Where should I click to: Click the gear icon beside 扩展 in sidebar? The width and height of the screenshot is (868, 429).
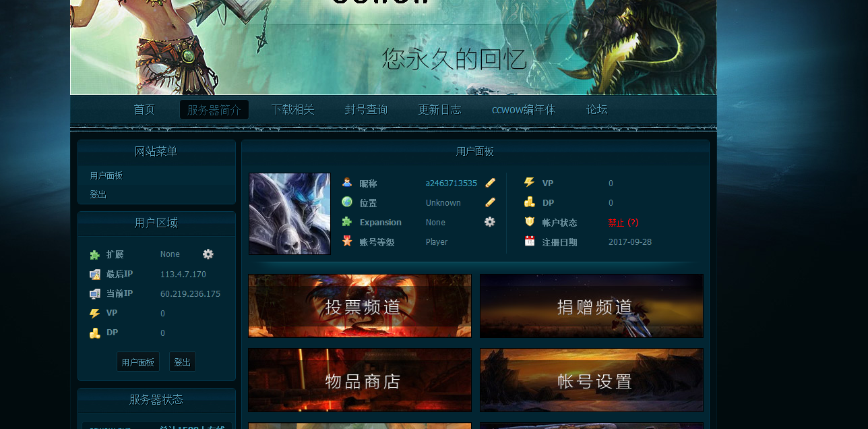(208, 254)
